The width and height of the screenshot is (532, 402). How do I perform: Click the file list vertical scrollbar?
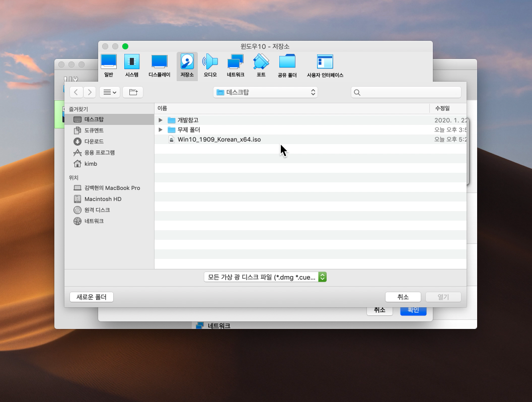point(468,152)
